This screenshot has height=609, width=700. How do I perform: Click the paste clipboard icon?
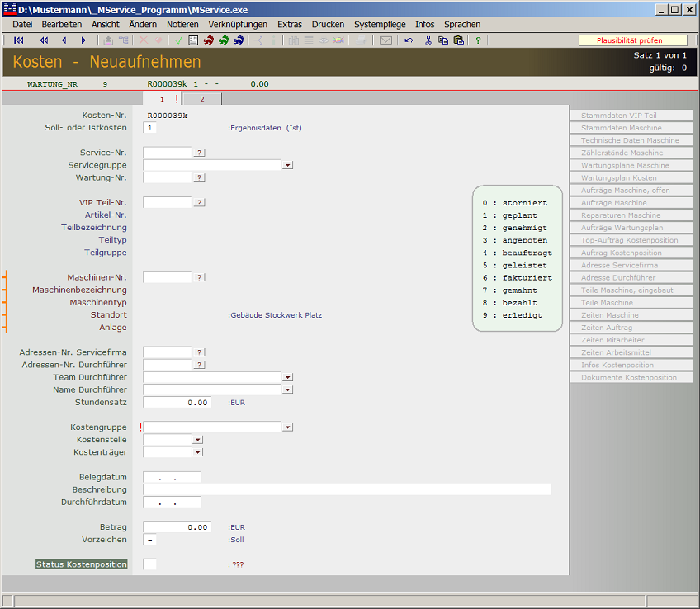(x=458, y=40)
